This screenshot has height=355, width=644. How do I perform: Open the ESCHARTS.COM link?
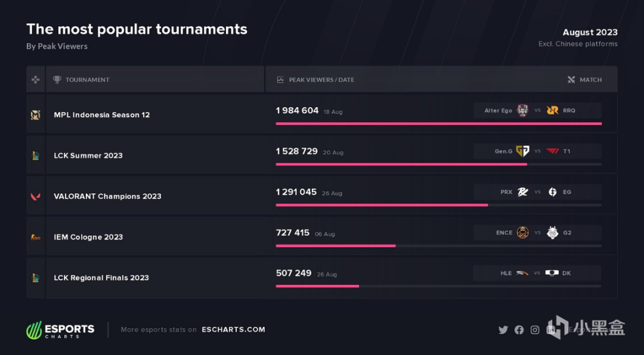tap(233, 329)
